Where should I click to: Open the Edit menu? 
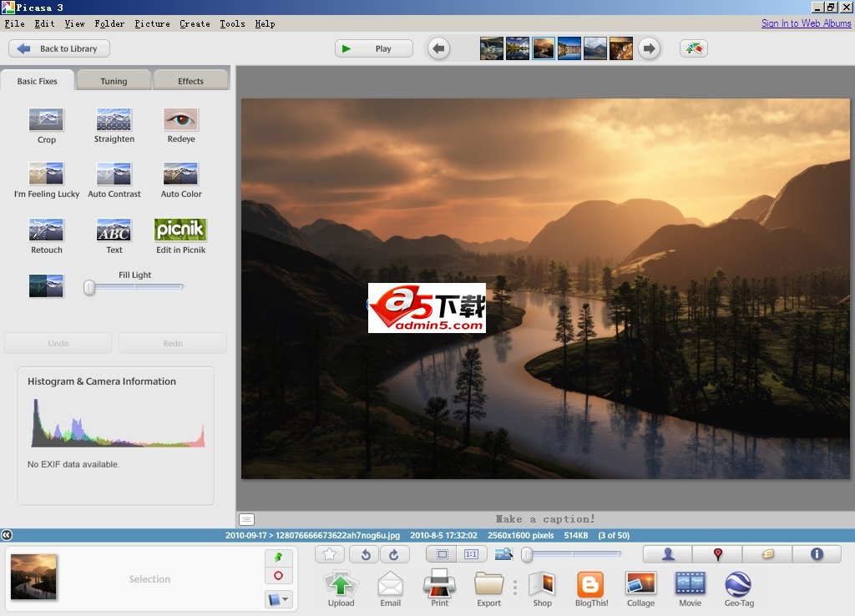coord(44,23)
